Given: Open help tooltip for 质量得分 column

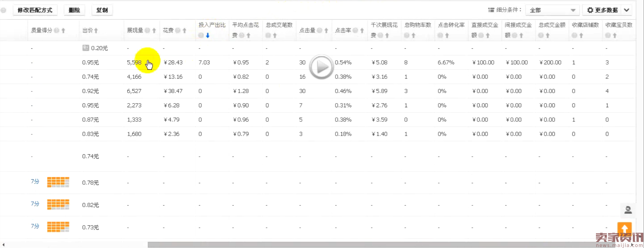Looking at the screenshot, I should 57,30.
